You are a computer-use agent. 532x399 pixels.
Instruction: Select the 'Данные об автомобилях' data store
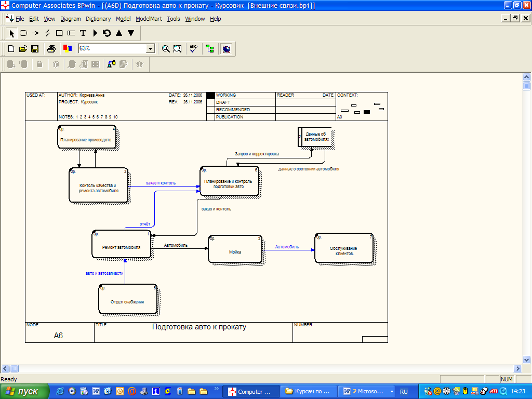[314, 137]
